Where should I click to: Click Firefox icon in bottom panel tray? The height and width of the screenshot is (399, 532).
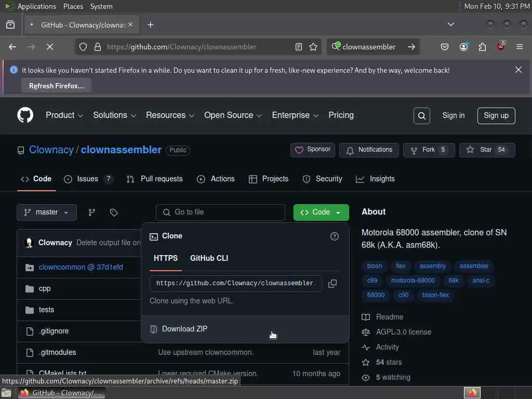[472, 393]
